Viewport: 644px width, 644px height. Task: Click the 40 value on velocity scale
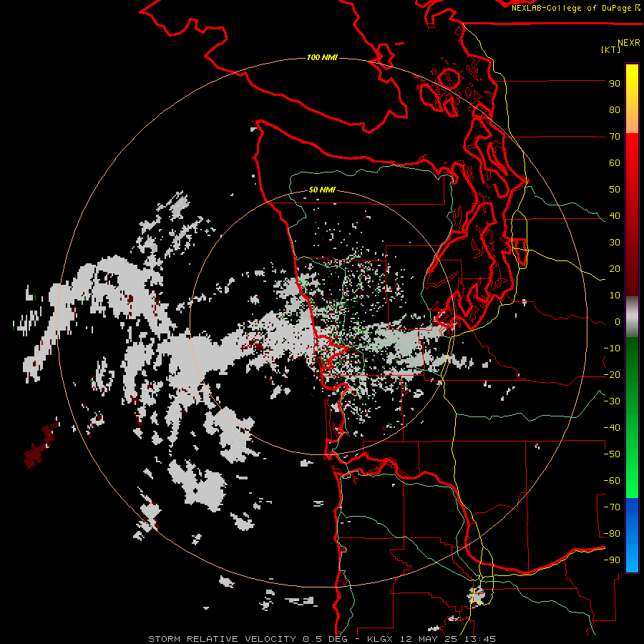615,216
